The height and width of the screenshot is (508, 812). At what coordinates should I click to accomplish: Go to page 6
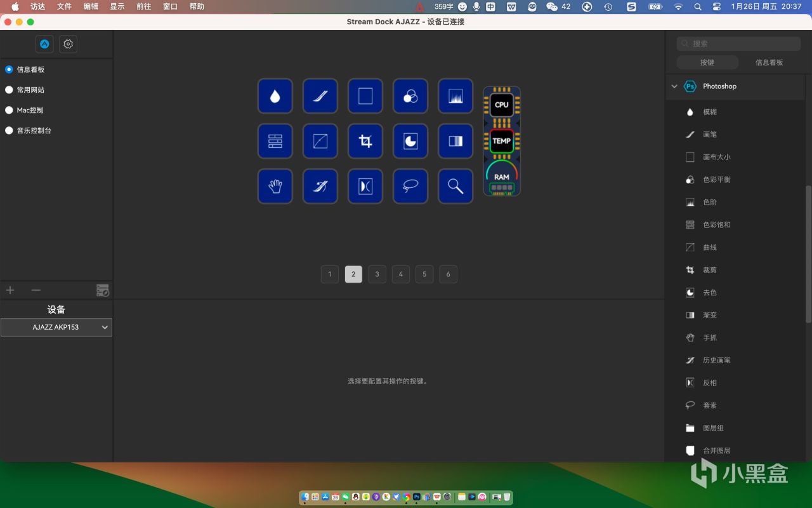pos(448,274)
